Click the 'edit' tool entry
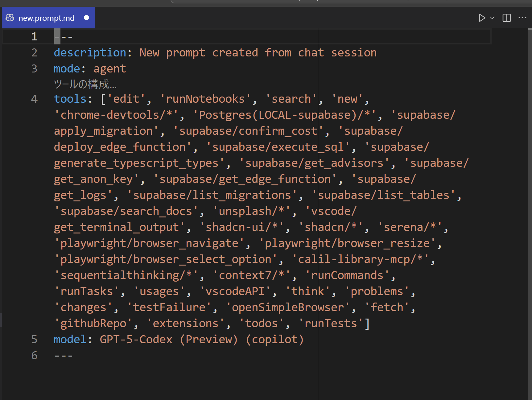 [x=126, y=99]
